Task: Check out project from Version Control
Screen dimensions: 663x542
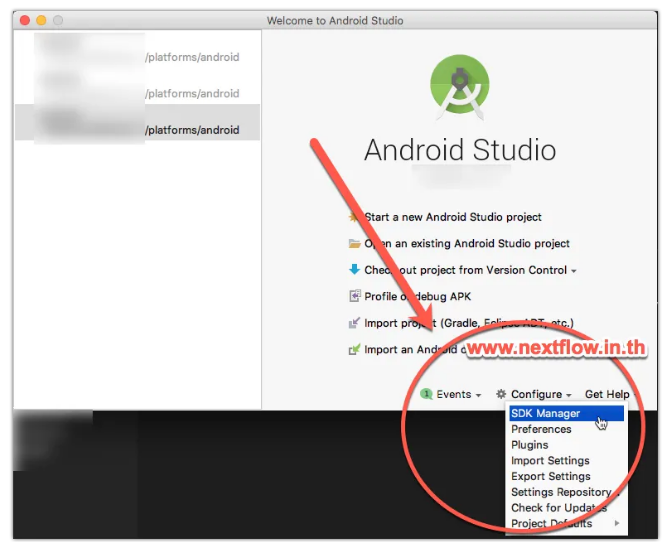Action: 466,270
